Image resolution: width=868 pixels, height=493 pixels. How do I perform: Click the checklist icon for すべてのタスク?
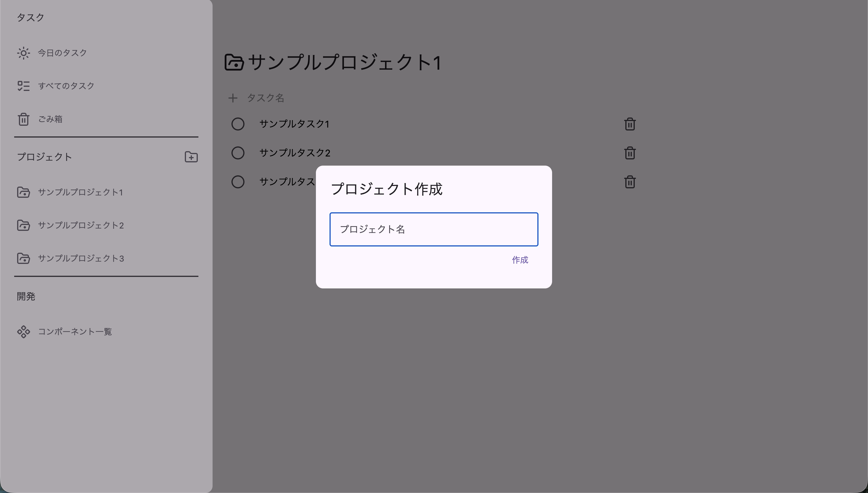(23, 86)
